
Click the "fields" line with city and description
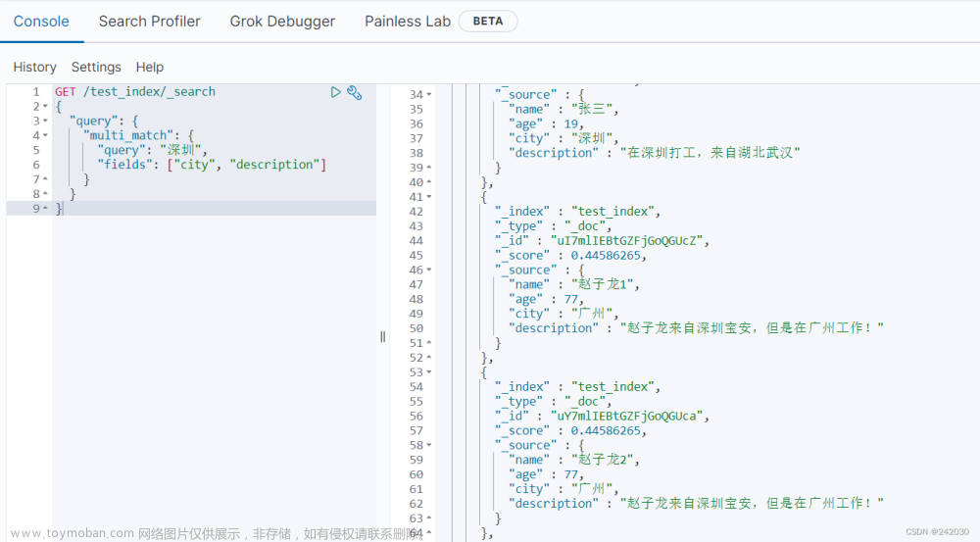(212, 165)
